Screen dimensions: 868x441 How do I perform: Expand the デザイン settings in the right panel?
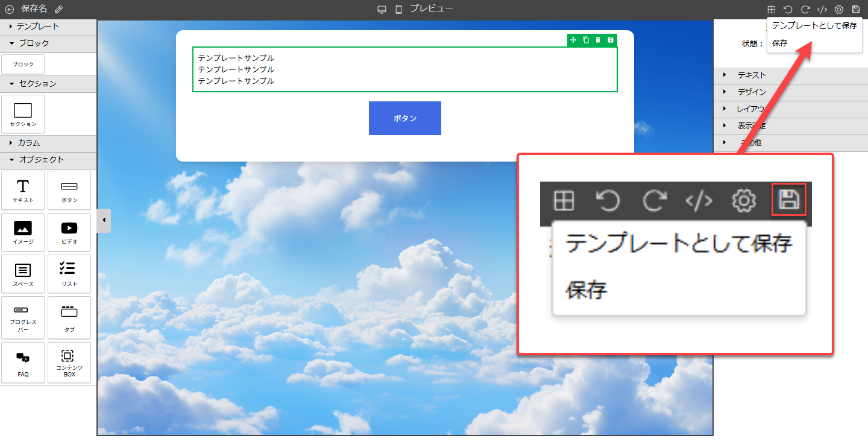pos(752,92)
